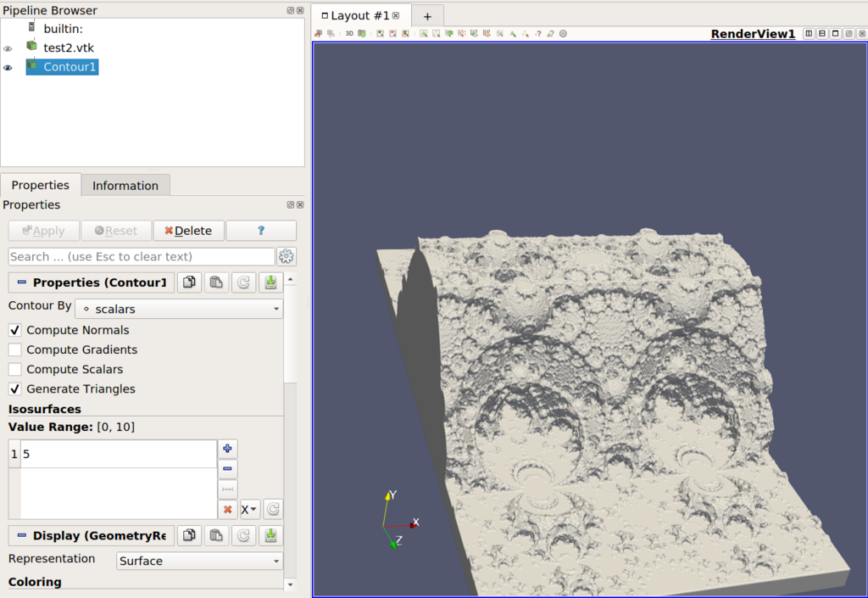Activate Select Cells Through tool

click(x=449, y=33)
